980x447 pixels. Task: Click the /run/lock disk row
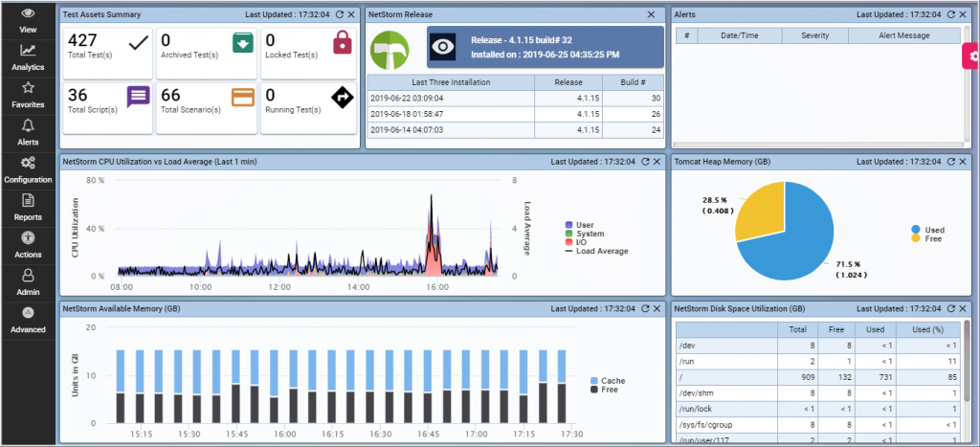pos(818,410)
